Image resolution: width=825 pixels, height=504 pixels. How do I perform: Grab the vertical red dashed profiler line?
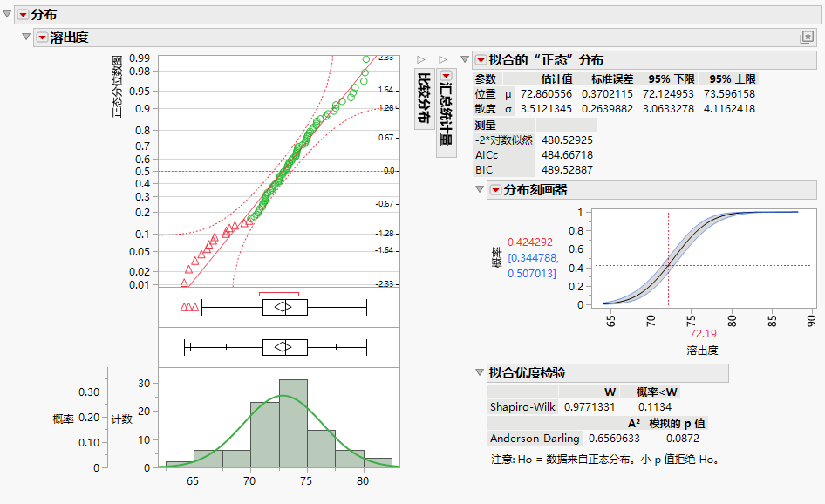click(668, 258)
